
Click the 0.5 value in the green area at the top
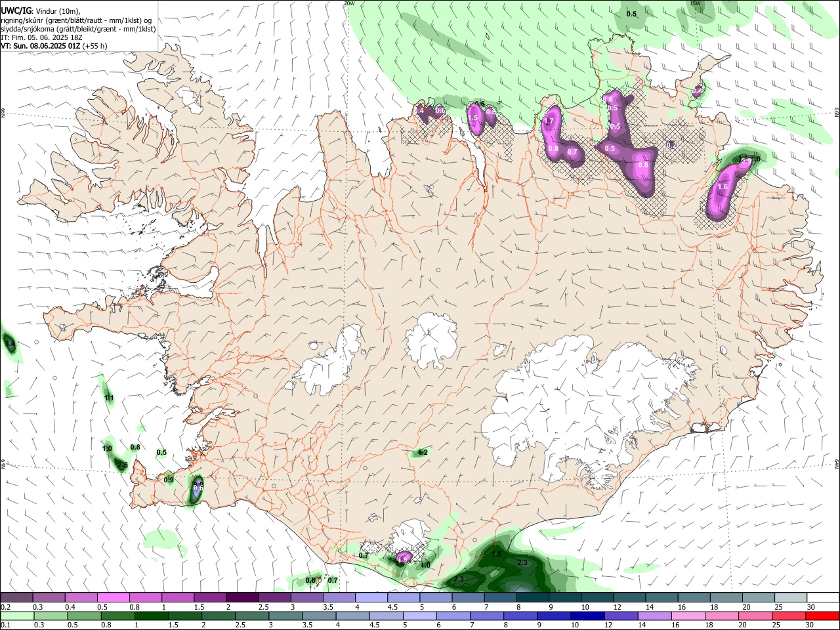click(x=631, y=14)
